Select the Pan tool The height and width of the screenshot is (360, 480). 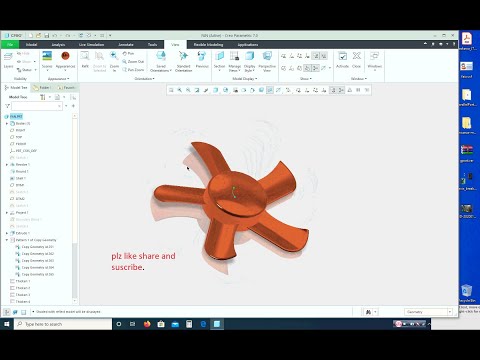tap(128, 53)
